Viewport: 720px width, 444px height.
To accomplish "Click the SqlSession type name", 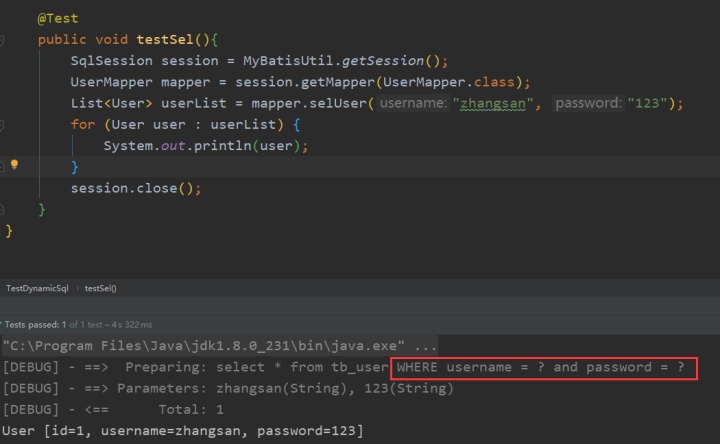I will point(111,61).
